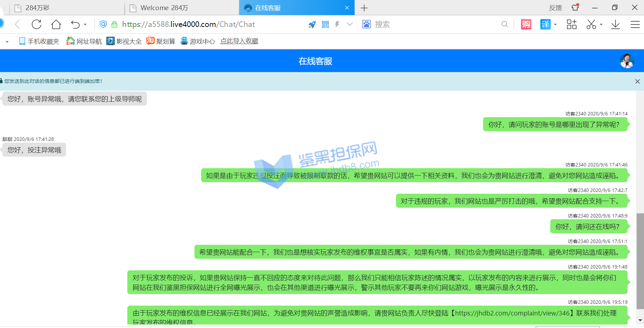Expand the undo history dropdown arrow

pyautogui.click(x=85, y=24)
